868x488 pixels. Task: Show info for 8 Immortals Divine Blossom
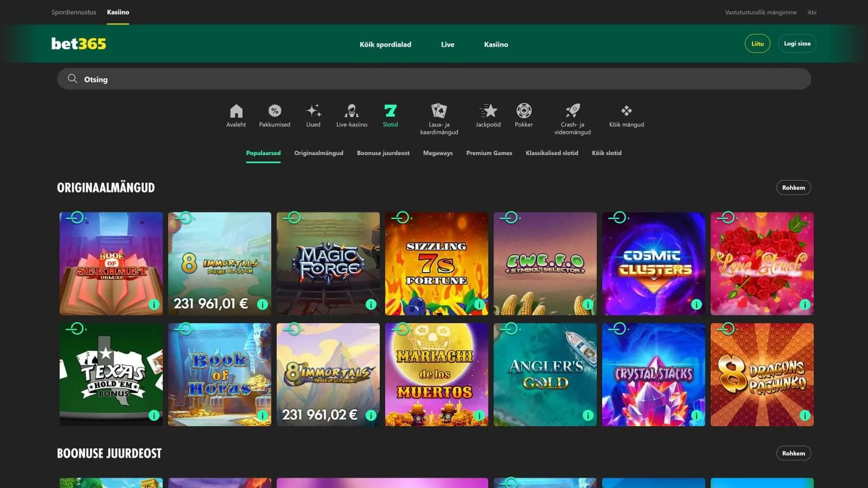[263, 305]
